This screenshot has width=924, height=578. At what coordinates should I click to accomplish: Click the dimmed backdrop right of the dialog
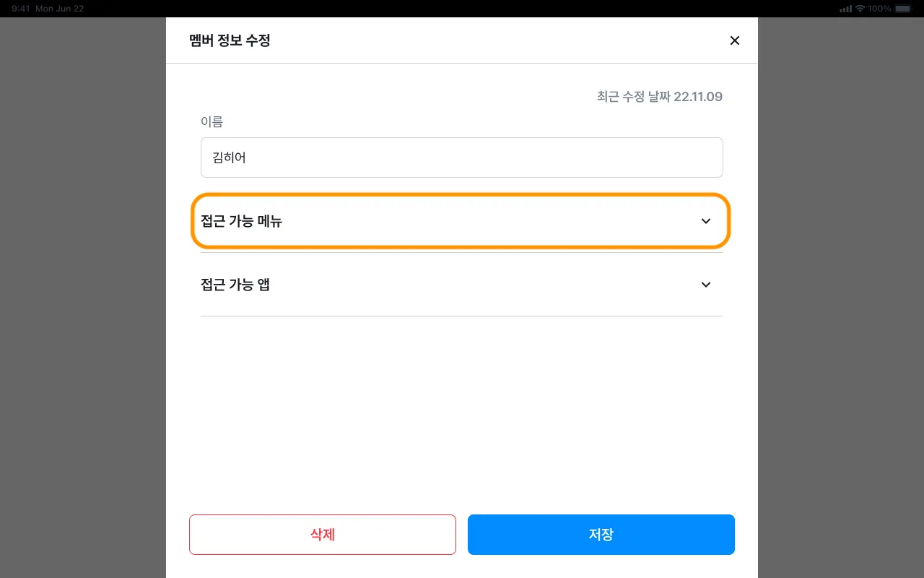point(841,289)
